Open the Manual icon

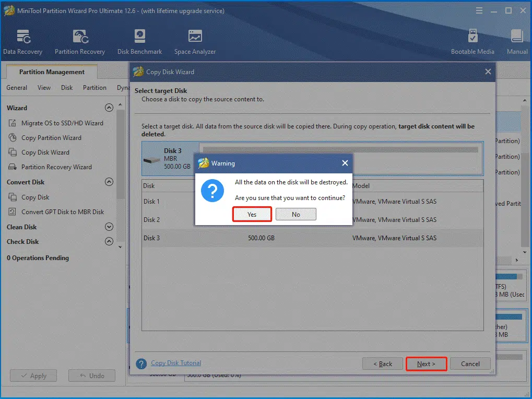click(517, 37)
